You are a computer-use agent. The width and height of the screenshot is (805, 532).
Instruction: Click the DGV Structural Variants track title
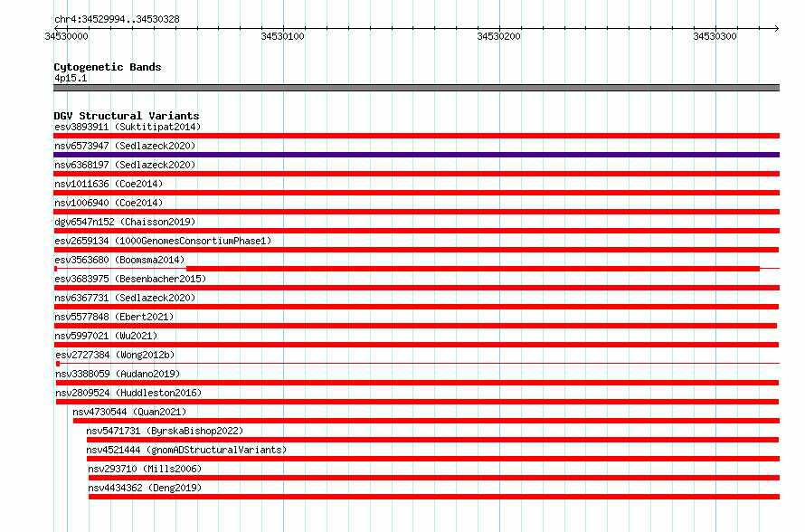(x=127, y=116)
